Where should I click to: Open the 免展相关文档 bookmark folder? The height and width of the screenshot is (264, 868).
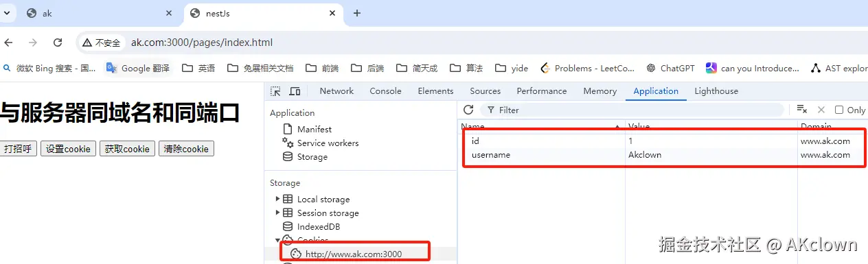[260, 68]
